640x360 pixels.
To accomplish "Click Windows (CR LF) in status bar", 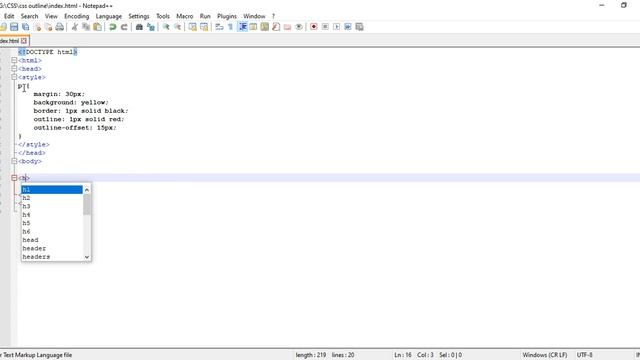I will pos(544,355).
